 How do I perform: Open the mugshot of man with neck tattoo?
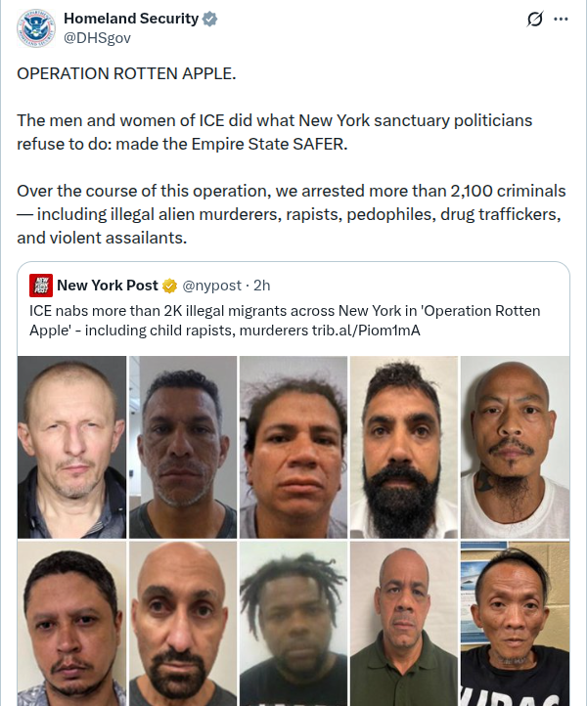point(515,447)
